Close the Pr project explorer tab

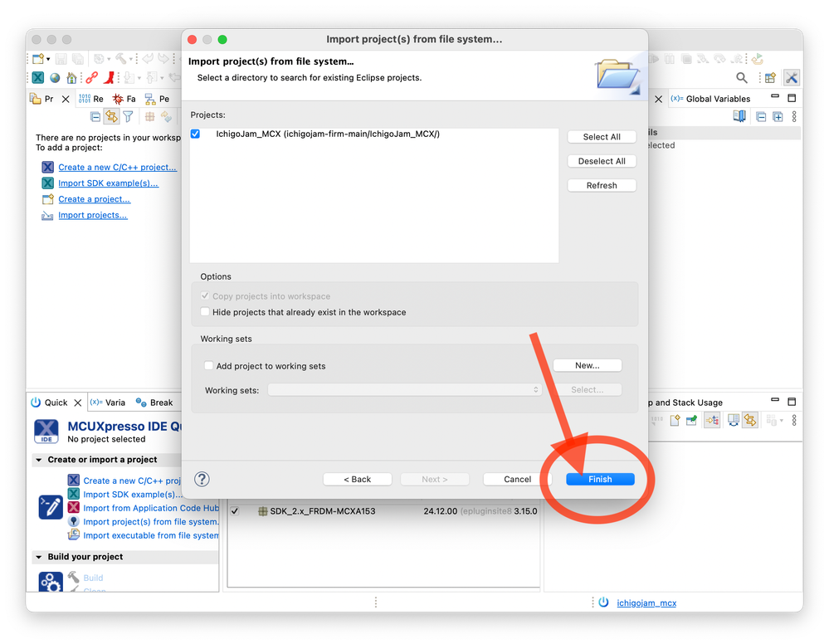(x=66, y=99)
